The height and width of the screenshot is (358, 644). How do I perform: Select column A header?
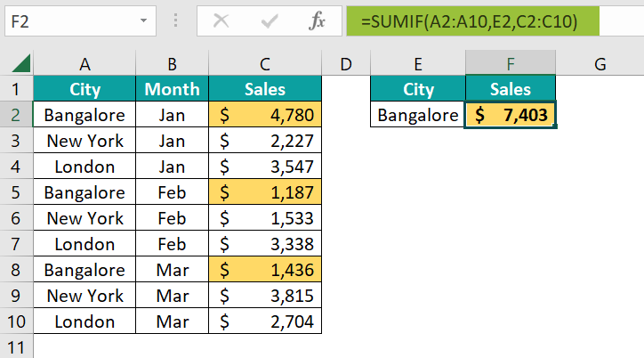[85, 64]
